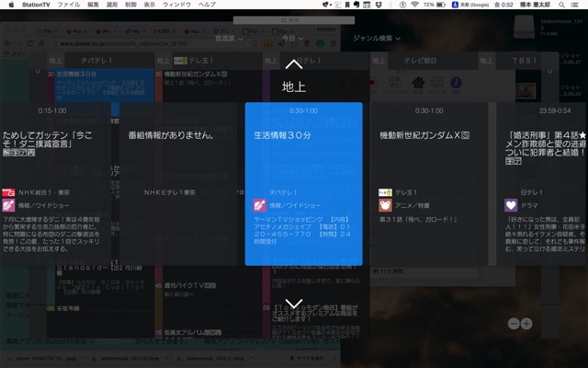Click the Dropbox menu bar icon

click(379, 5)
